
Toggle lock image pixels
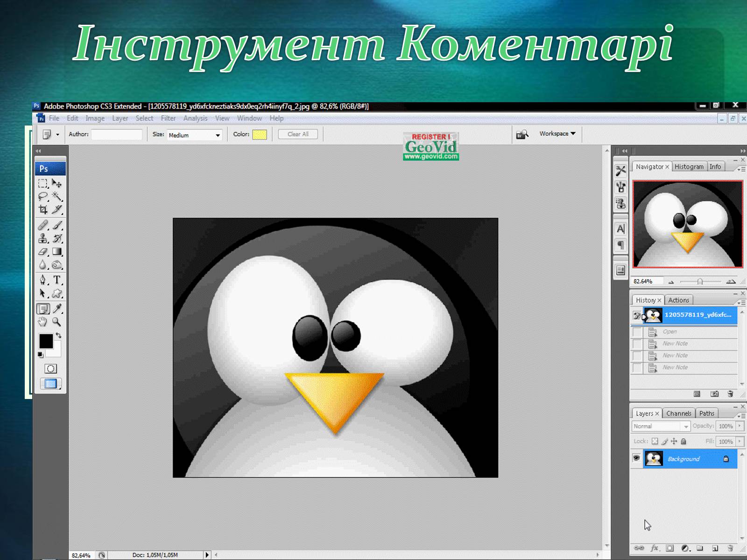click(664, 441)
